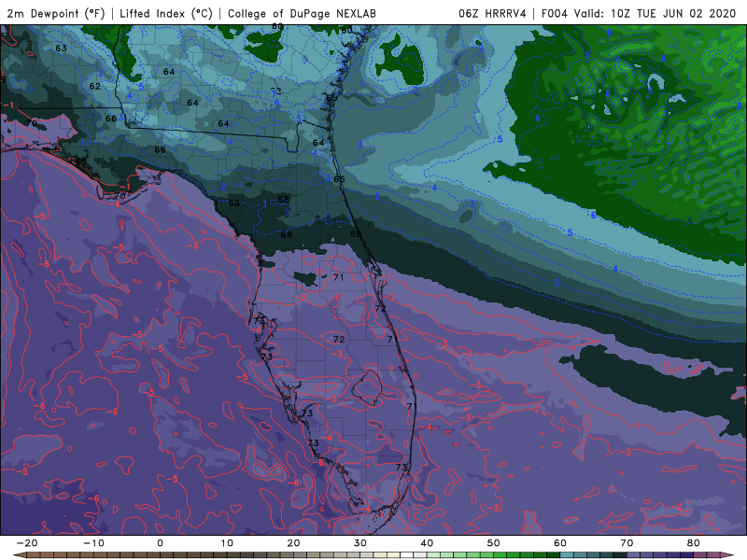Click the magenta right arrow end of color bar
This screenshot has width=747, height=560.
[x=727, y=555]
